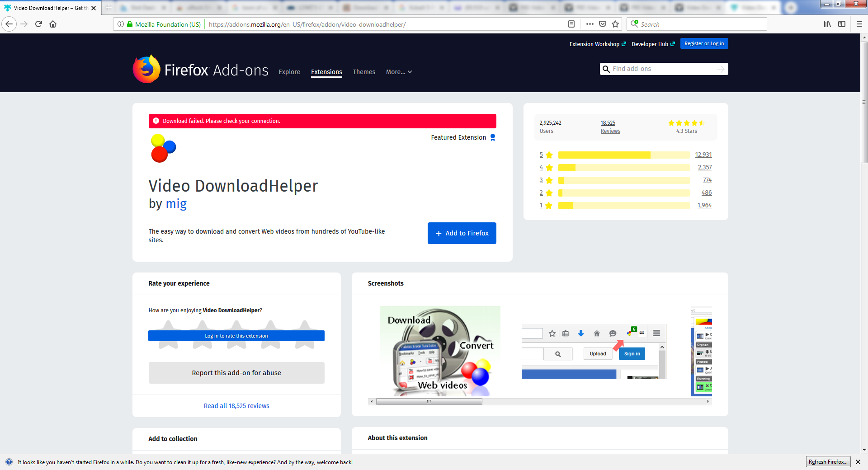Viewport: 868px width, 470px height.
Task: Open the Firefox hamburger menu
Action: (x=859, y=24)
